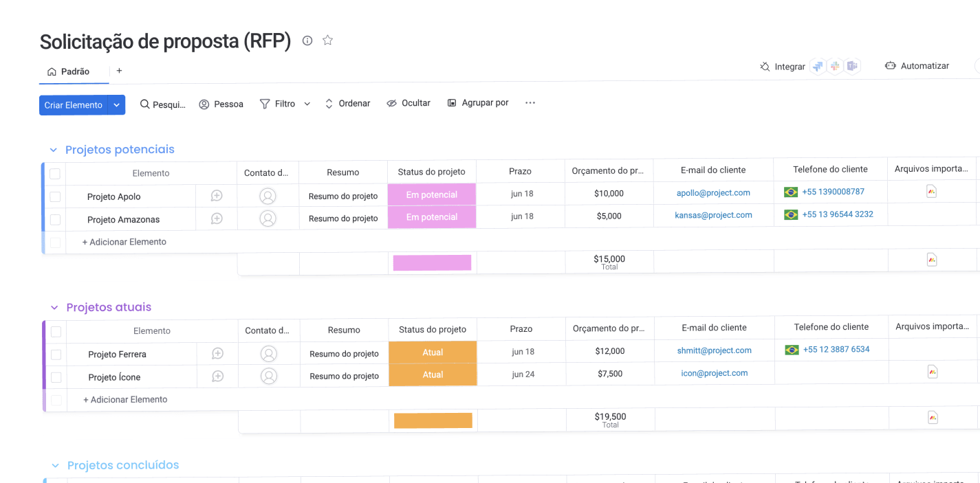Open the Criar Elemento dropdown arrow
980x483 pixels.
pyautogui.click(x=116, y=104)
